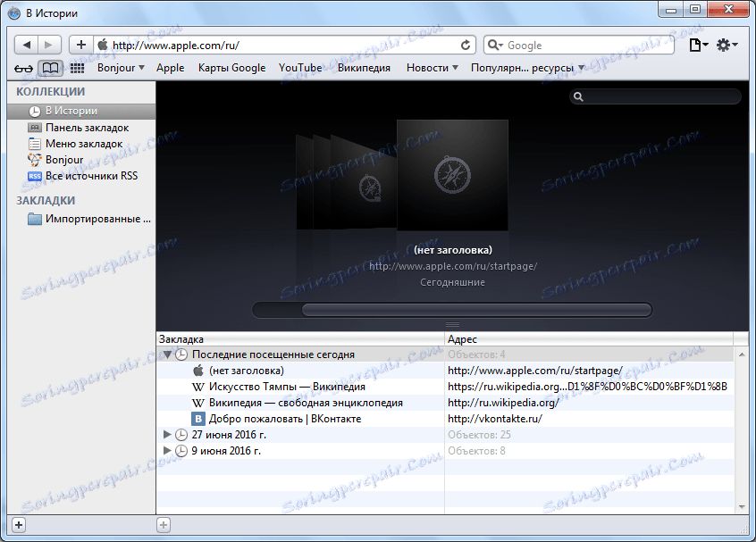
Task: Add a bookmark with the plus toolbar button
Action: (81, 46)
